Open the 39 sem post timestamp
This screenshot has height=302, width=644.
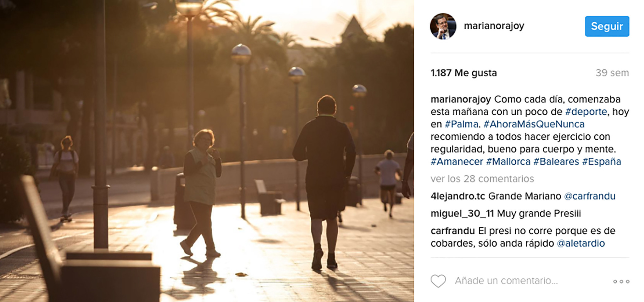(612, 73)
